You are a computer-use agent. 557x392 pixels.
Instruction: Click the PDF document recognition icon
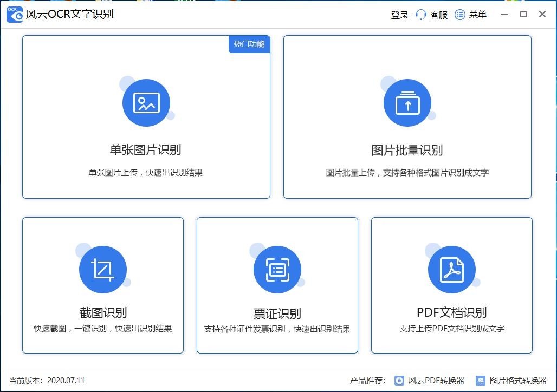point(452,270)
